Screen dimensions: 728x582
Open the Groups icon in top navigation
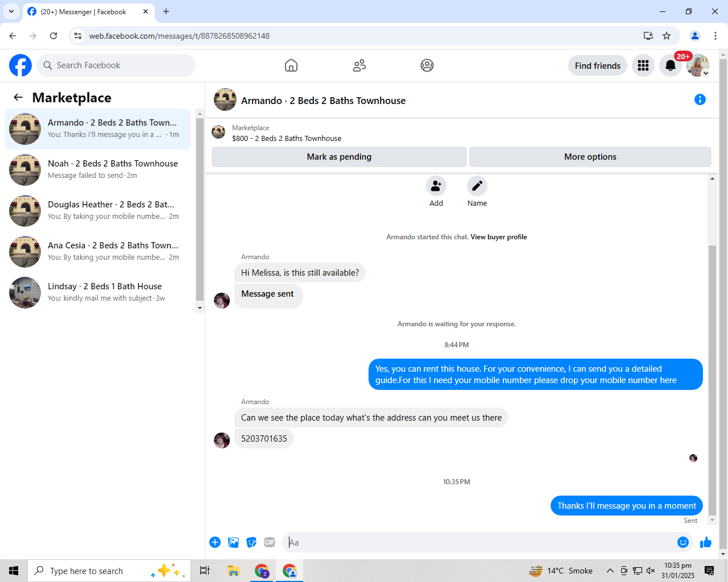click(427, 65)
